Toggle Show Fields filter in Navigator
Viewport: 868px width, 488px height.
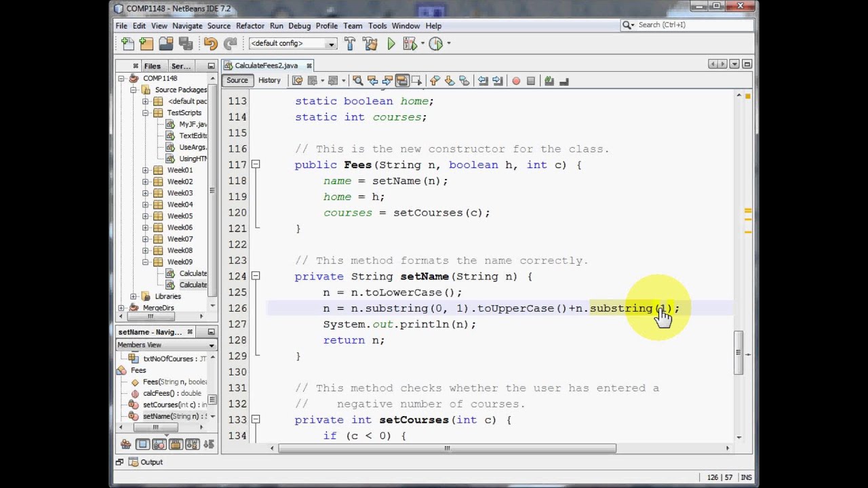(142, 445)
